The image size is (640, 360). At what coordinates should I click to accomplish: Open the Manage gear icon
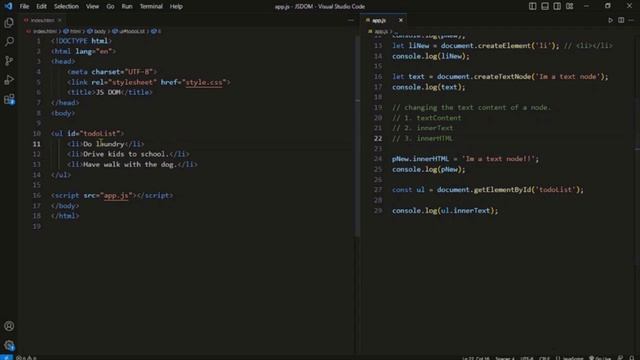click(9, 345)
